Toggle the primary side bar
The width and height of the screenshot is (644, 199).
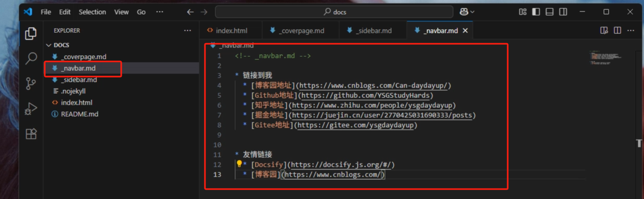coord(536,11)
